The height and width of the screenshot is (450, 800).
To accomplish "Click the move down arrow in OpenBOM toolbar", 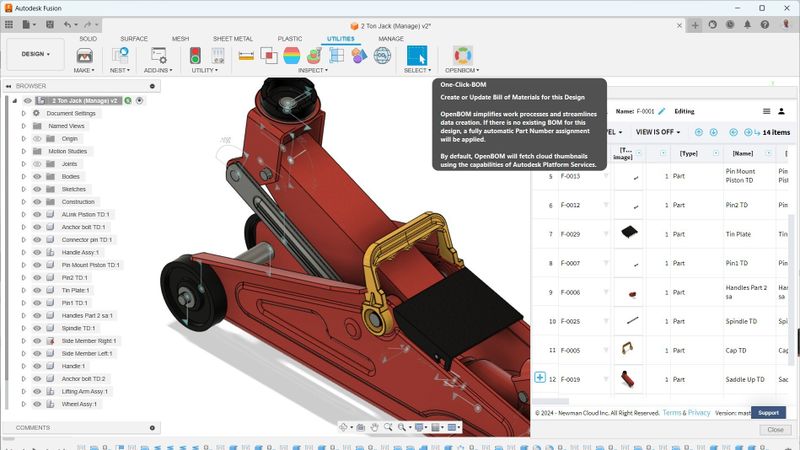I will [x=713, y=132].
